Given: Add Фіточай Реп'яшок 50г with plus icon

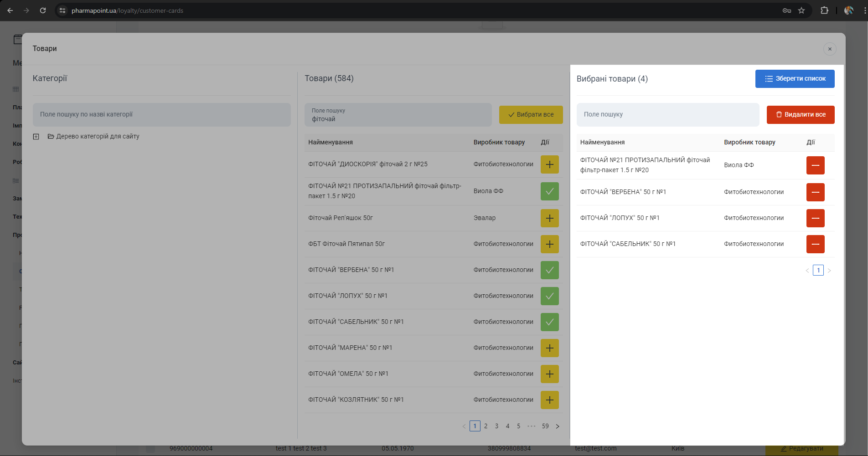Looking at the screenshot, I should pos(549,218).
